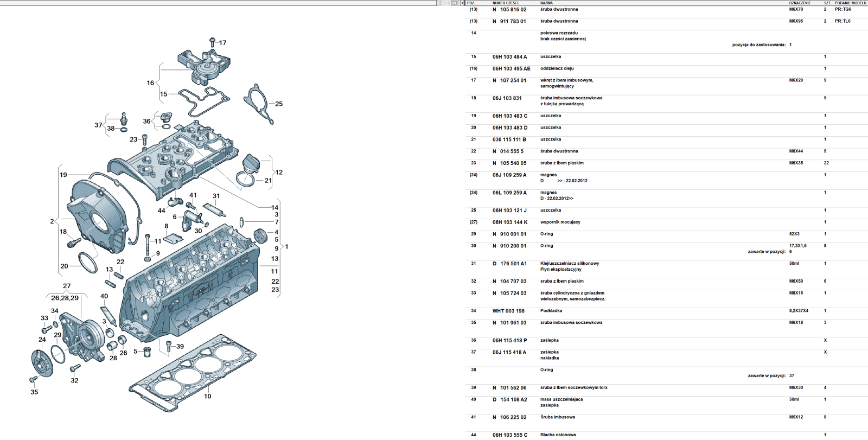This screenshot has height=440, width=868.
Task: Select part number N 101 562 06
Action: point(509,388)
